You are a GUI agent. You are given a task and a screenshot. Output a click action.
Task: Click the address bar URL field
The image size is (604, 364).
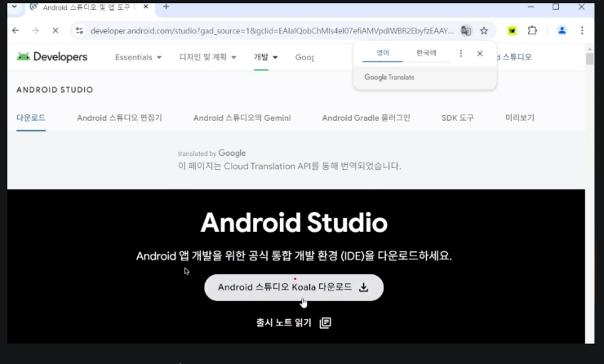[272, 30]
